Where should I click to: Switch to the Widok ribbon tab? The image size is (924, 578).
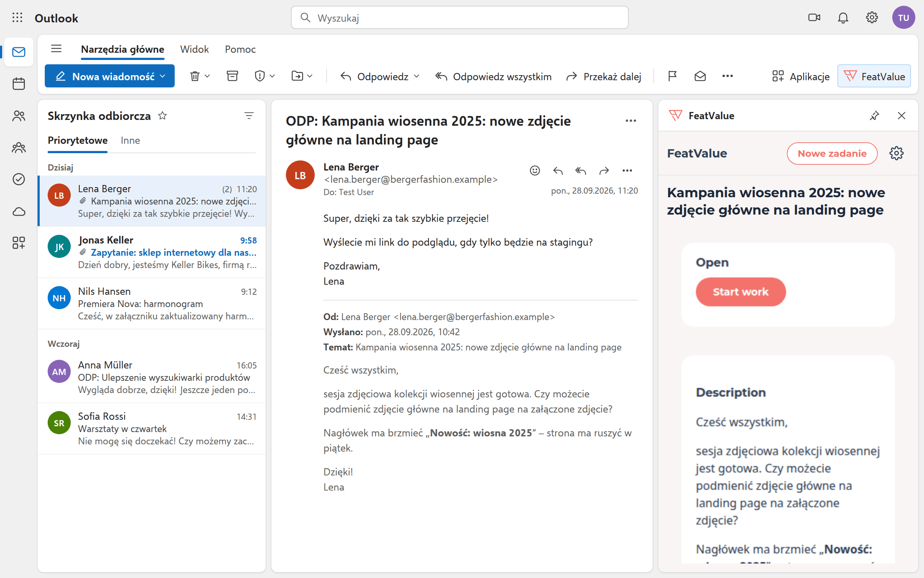click(x=194, y=49)
